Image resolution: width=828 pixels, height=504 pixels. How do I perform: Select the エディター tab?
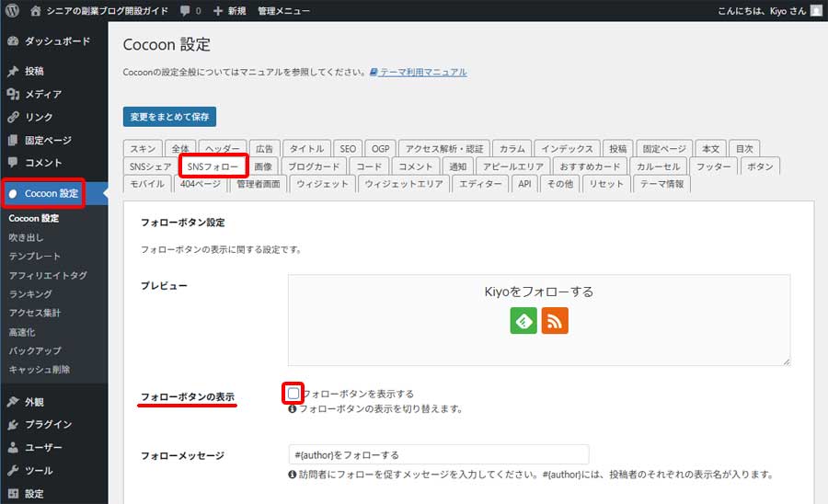coord(479,184)
